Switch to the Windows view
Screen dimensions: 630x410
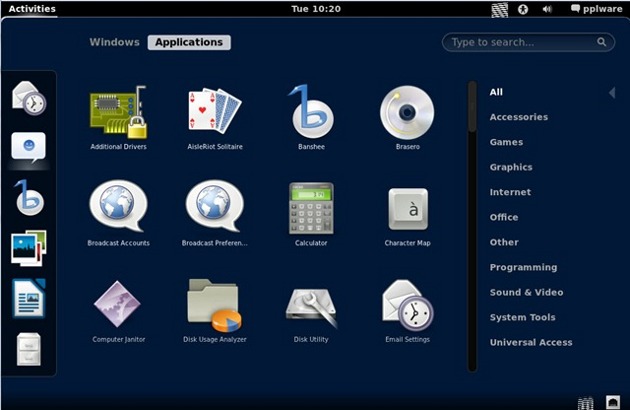click(x=115, y=42)
